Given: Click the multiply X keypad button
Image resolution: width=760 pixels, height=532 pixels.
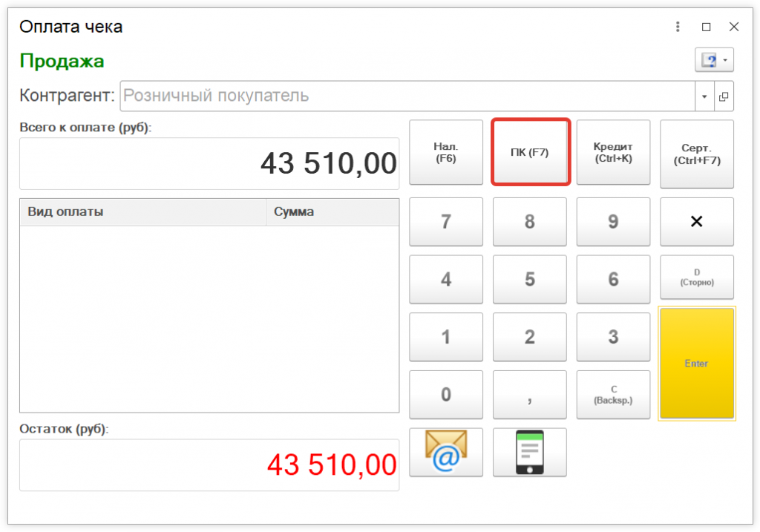Looking at the screenshot, I should [696, 222].
